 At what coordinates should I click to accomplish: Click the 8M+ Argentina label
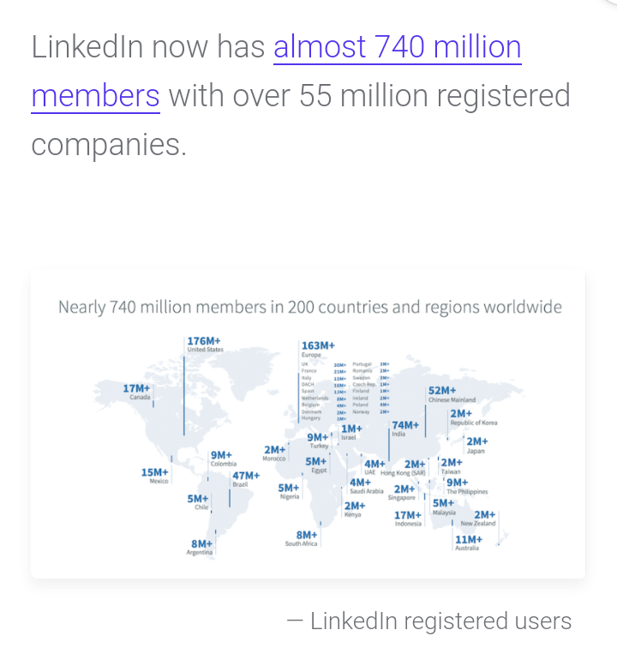pyautogui.click(x=201, y=547)
